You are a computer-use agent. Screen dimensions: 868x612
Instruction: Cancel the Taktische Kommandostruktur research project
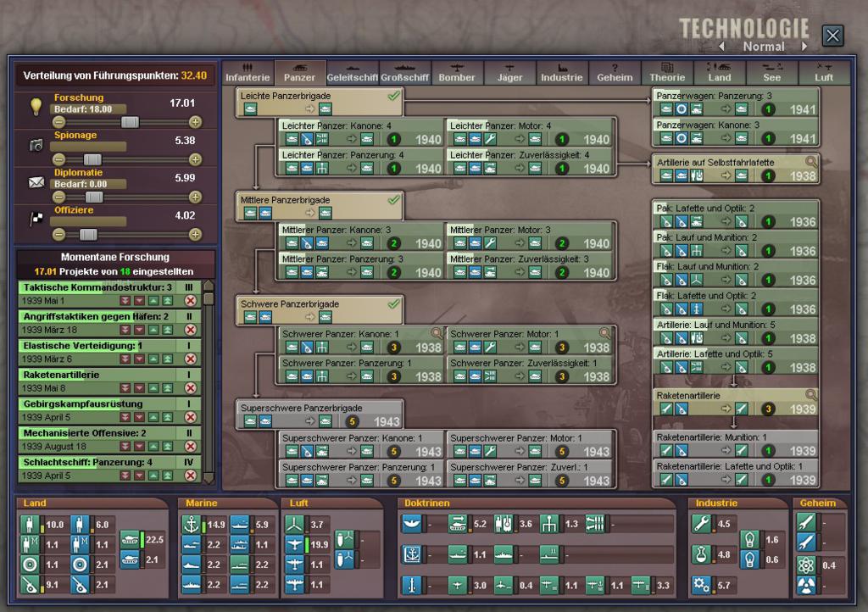191,300
